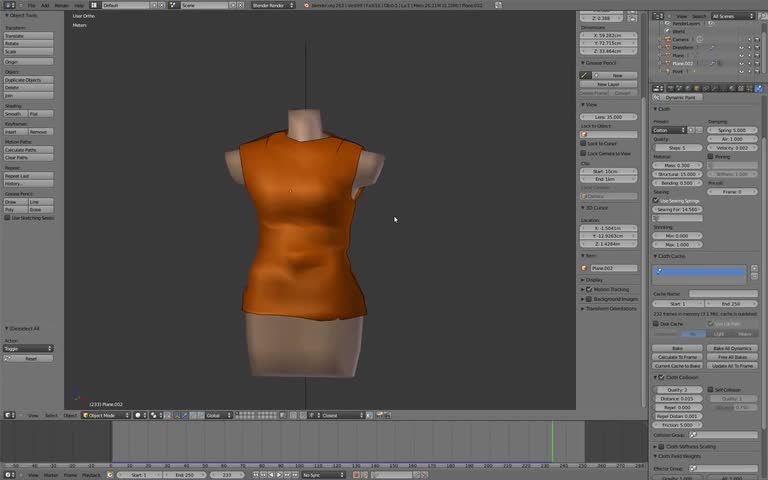Click the jump to first frame icon
The width and height of the screenshot is (768, 480).
pos(255,475)
